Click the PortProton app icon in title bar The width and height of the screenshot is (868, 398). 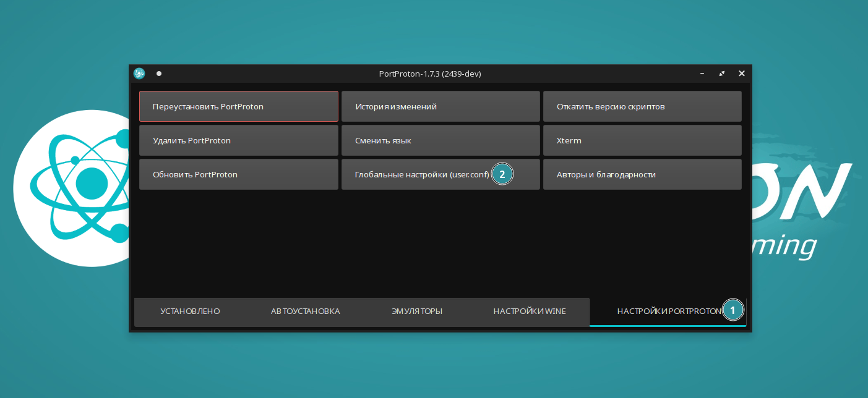pyautogui.click(x=139, y=74)
